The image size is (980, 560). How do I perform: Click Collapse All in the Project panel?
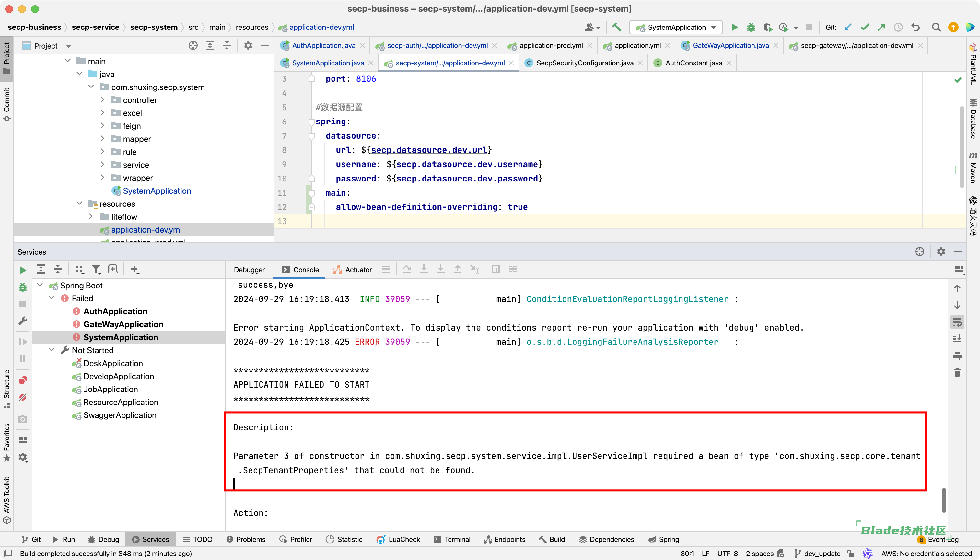(x=227, y=45)
